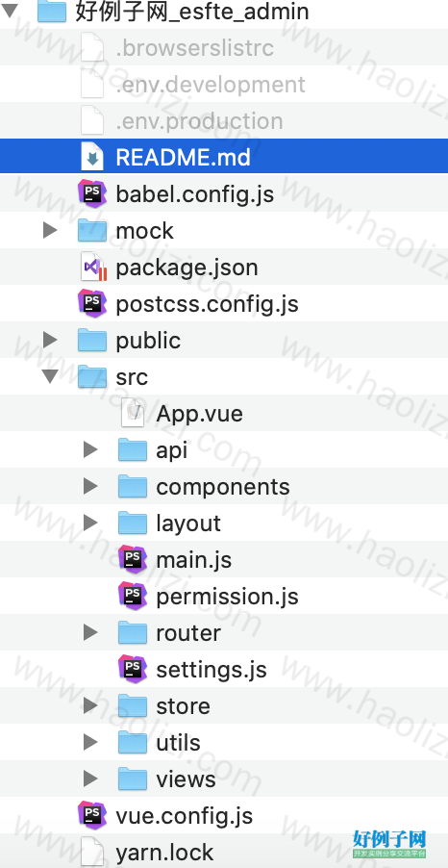Click the PhpStorm icon next to main.js
This screenshot has width=448, height=868.
click(133, 559)
